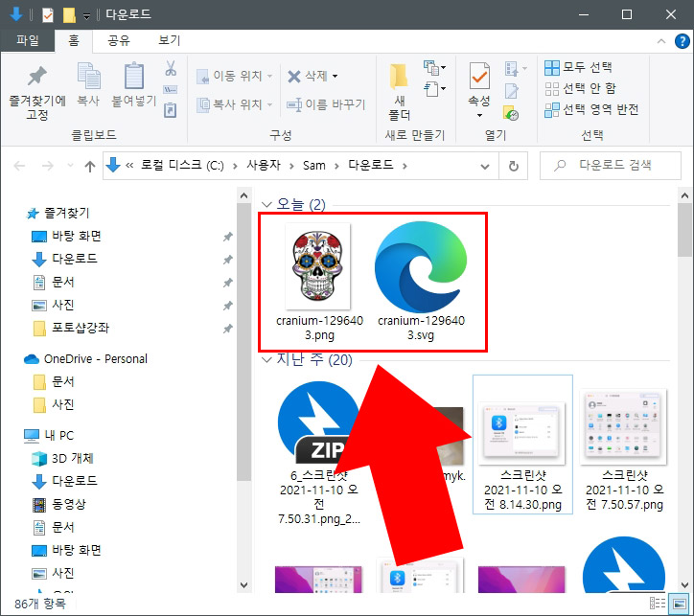Click the Forward navigation arrow
Screen dimensions: 694x616
47,167
